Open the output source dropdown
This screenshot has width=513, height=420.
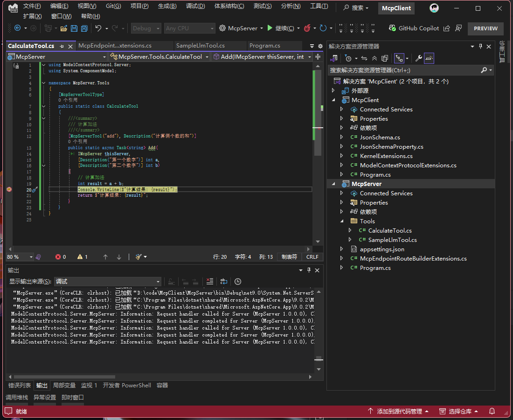(x=108, y=282)
